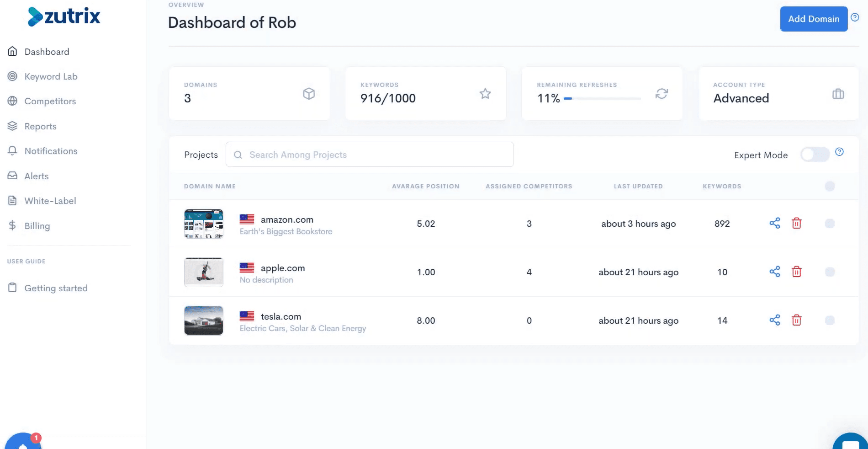Click the Advanced account type value

click(x=741, y=98)
